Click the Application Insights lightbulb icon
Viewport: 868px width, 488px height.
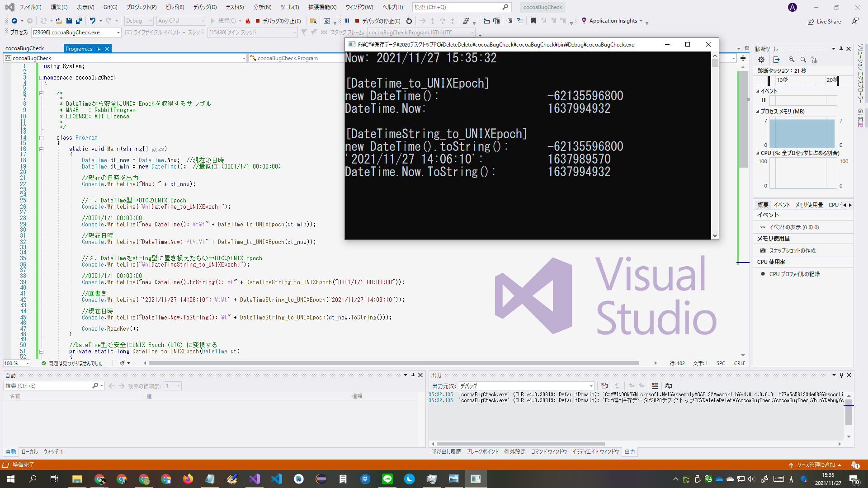pyautogui.click(x=584, y=21)
